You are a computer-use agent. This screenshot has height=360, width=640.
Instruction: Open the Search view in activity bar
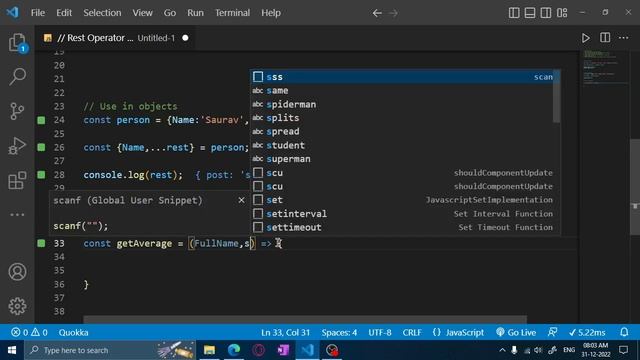[17, 76]
